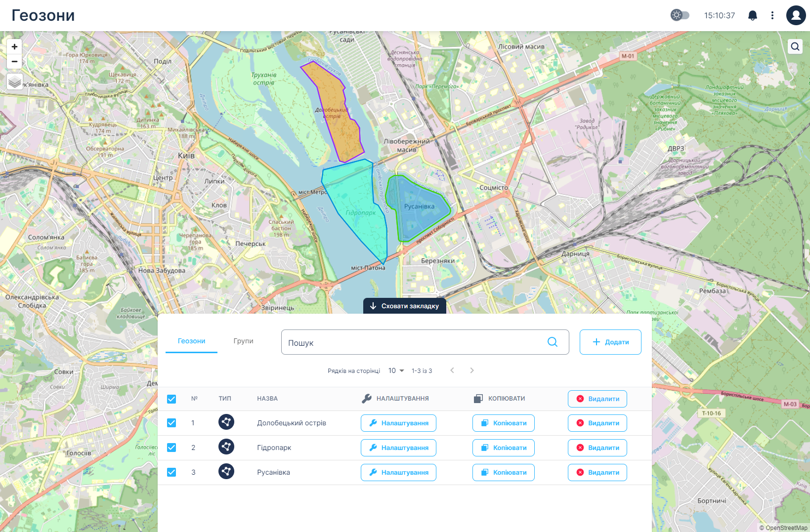Click the 1-3 із 3 pagination text
The height and width of the screenshot is (532, 810).
pyautogui.click(x=422, y=371)
